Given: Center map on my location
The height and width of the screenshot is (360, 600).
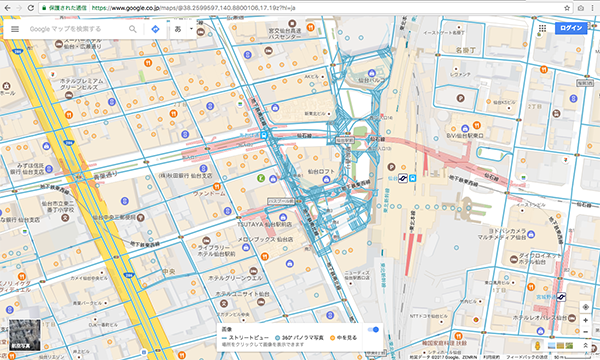Looking at the screenshot, I should tap(585, 307).
